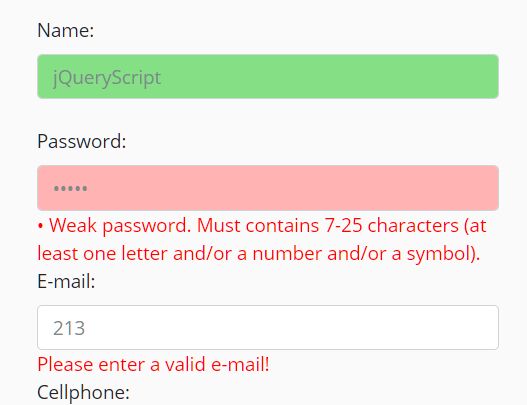
Task: Focus the green Name input field
Action: [268, 77]
